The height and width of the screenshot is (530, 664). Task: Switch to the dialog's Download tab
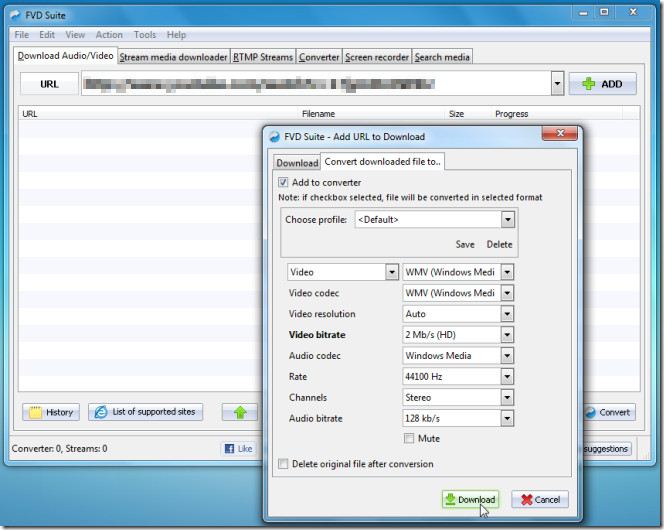297,163
